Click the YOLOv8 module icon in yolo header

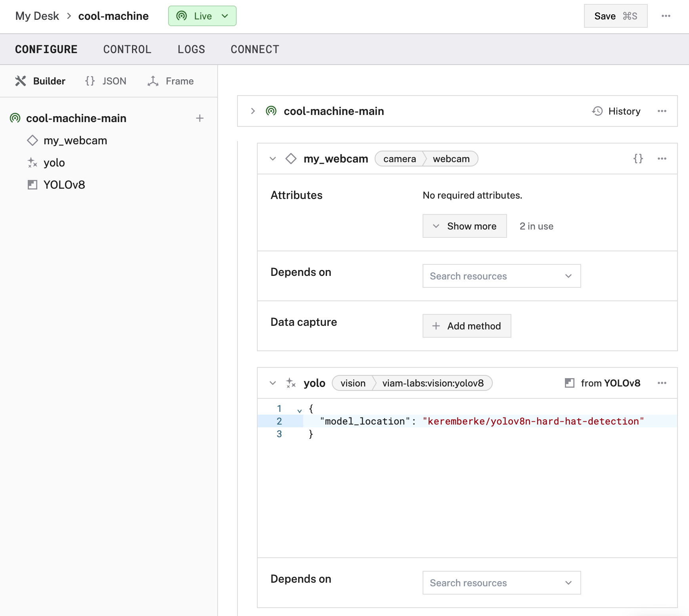[569, 383]
